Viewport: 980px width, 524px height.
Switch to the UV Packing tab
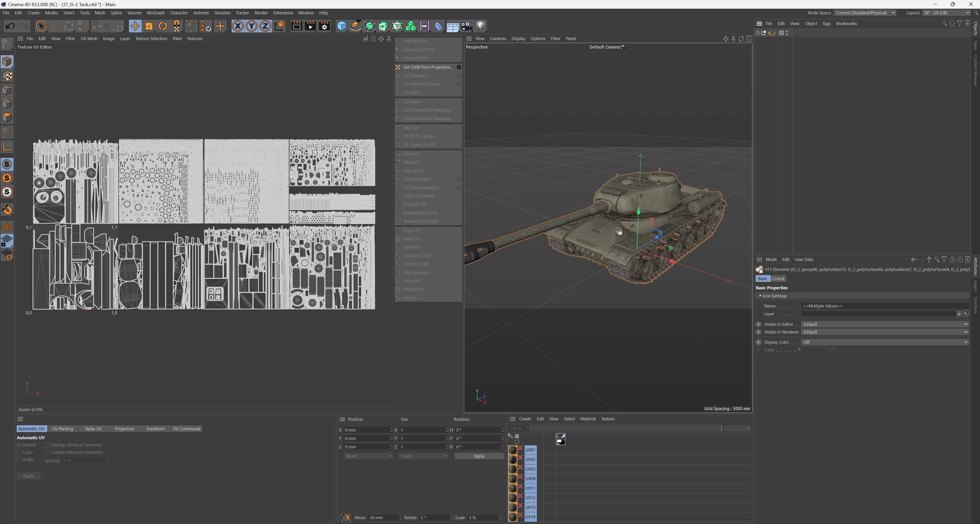pyautogui.click(x=62, y=429)
